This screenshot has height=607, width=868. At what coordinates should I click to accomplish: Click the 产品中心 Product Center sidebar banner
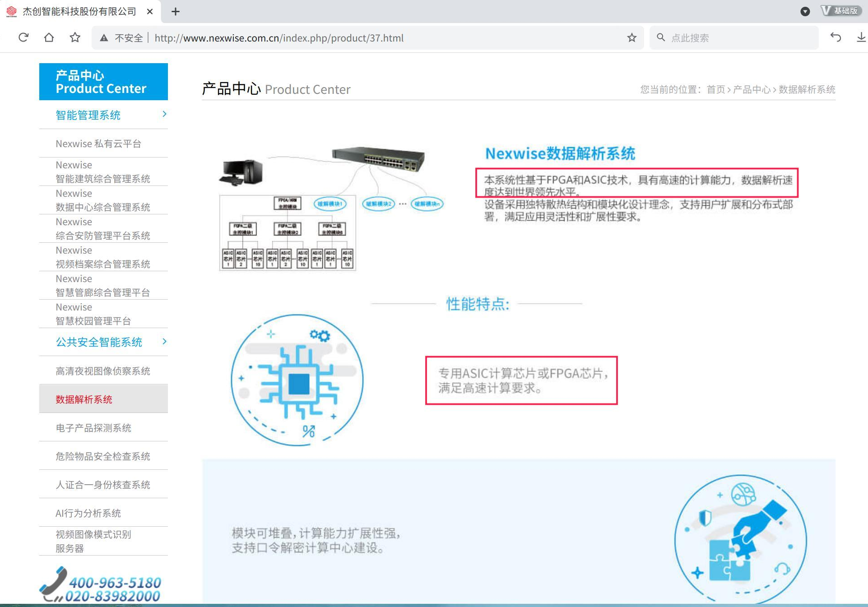(x=103, y=82)
